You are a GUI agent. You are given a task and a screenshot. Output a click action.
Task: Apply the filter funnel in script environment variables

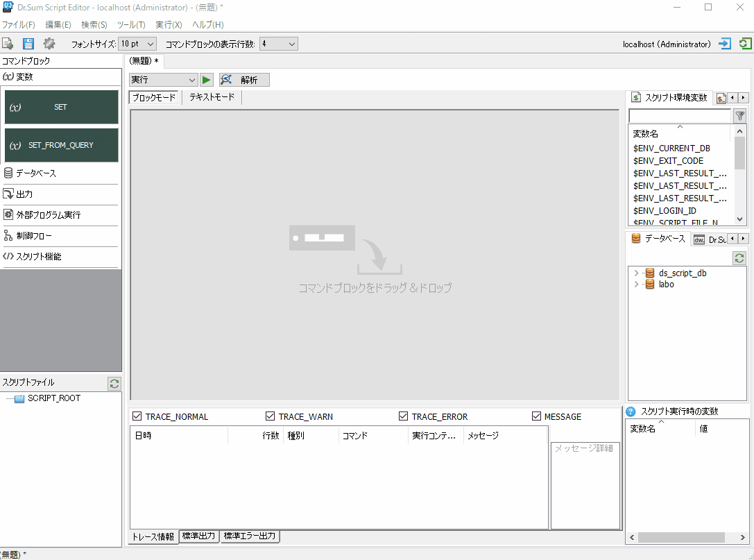(x=739, y=115)
